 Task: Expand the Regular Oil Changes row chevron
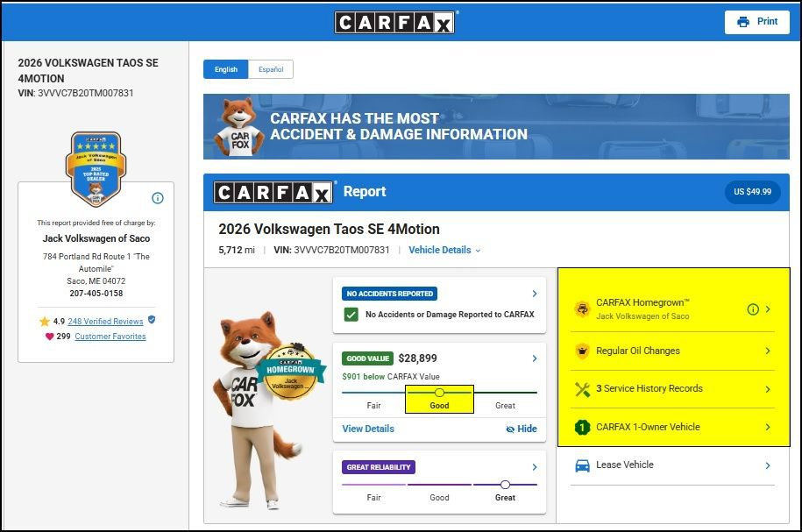pyautogui.click(x=768, y=351)
